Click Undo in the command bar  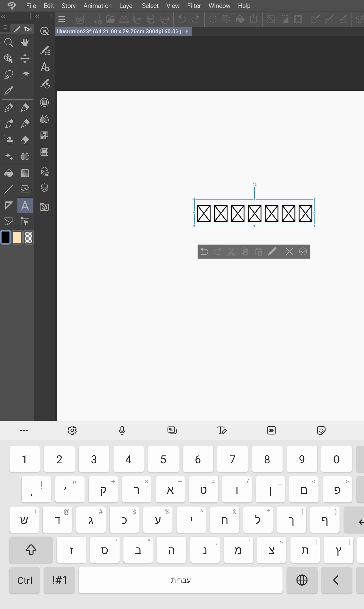coord(182,19)
